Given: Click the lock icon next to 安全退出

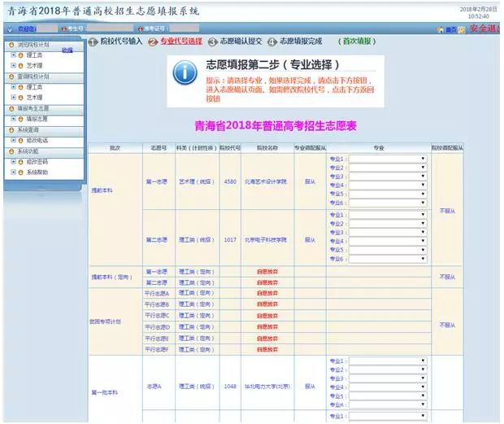Looking at the screenshot, I should point(461,29).
